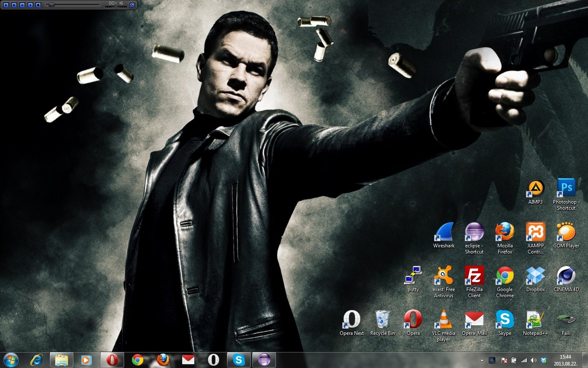Launch FileZilla Client from the desktop

click(474, 276)
